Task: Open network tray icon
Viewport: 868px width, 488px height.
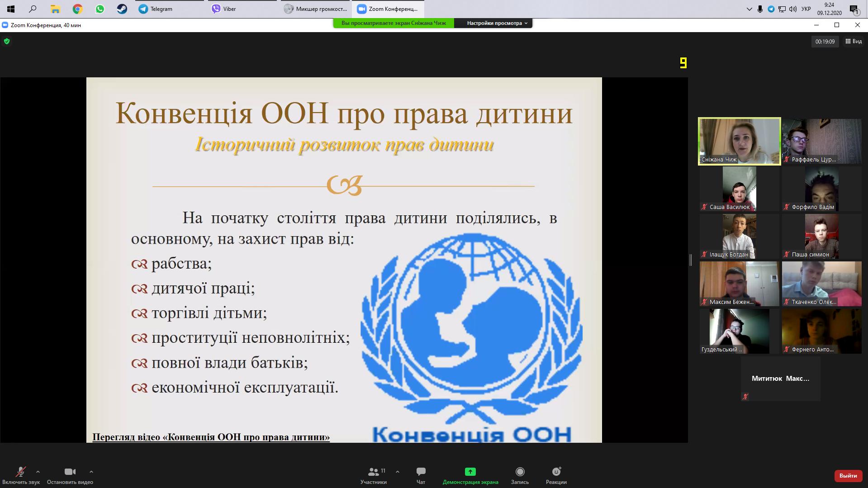Action: pos(782,9)
